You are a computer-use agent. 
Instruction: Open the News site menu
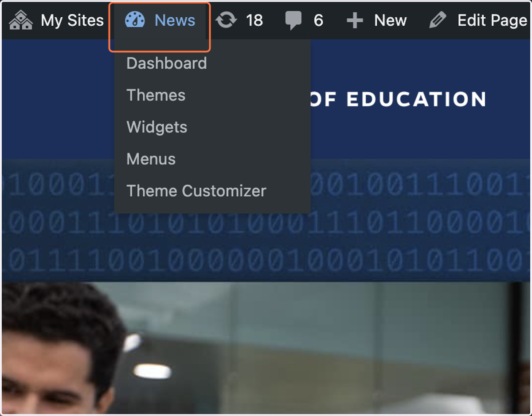(x=160, y=20)
